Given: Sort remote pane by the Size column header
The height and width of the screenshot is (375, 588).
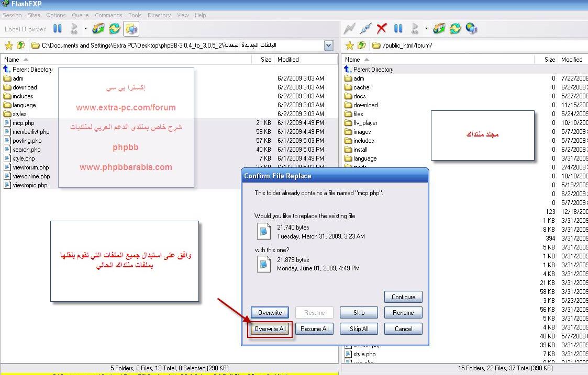Looking at the screenshot, I should pos(546,60).
